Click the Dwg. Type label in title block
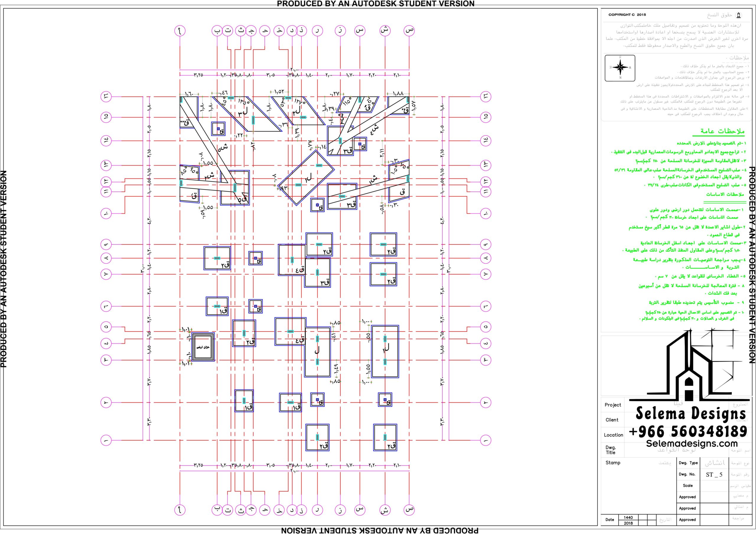Viewport: 756px width, 534px height. click(x=688, y=463)
